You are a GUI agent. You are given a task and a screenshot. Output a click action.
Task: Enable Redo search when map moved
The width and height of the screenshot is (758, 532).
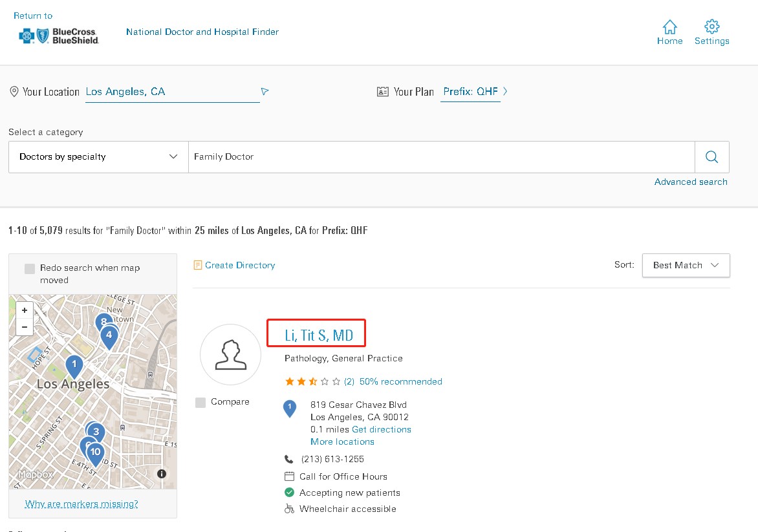(30, 269)
